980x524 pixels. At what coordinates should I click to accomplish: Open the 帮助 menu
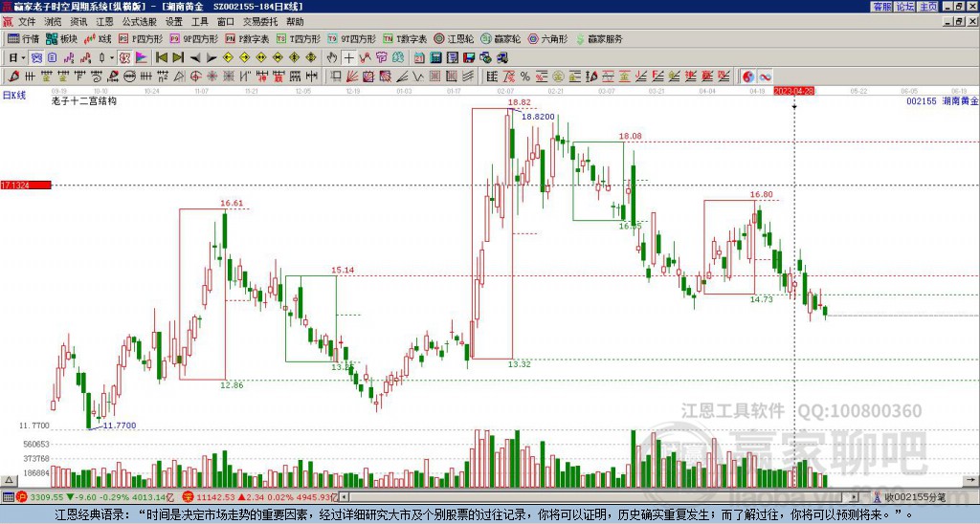tap(295, 22)
